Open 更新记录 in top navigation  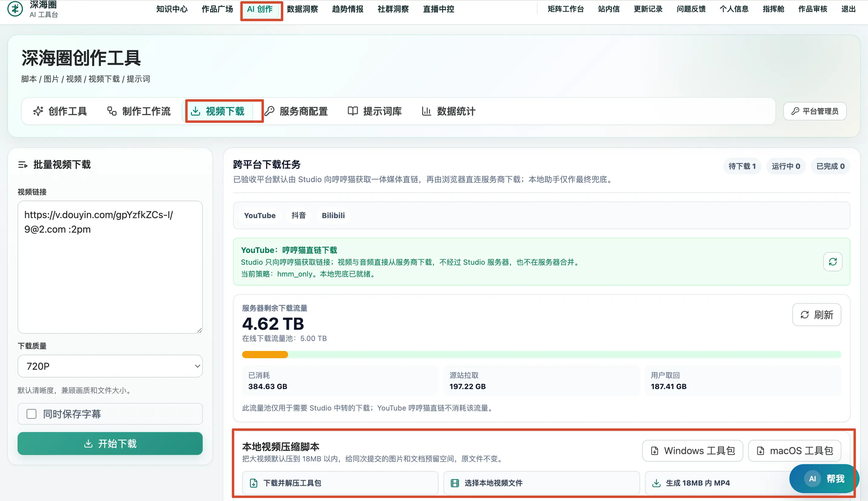point(648,9)
